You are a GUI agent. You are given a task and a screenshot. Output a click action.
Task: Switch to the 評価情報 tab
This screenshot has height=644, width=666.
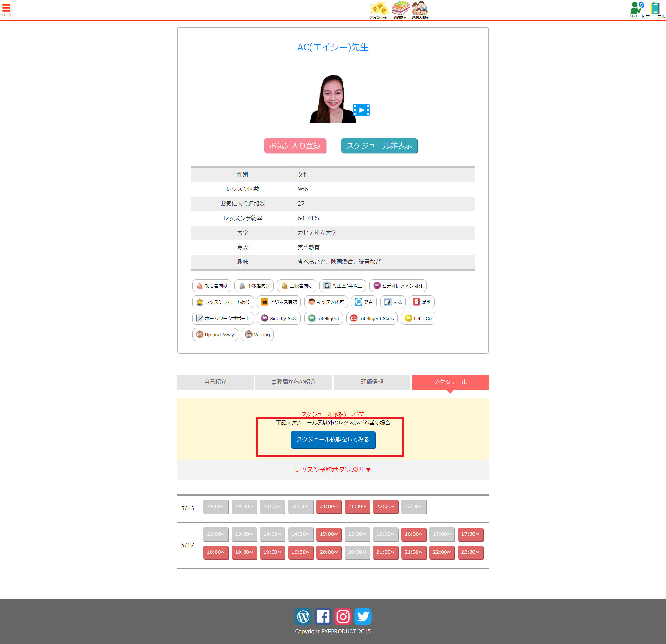point(372,382)
